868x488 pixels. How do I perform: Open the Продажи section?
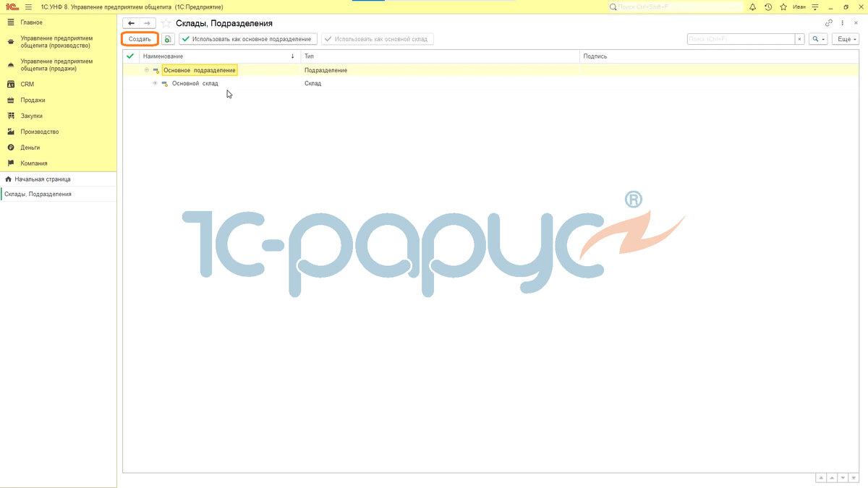[x=58, y=100]
